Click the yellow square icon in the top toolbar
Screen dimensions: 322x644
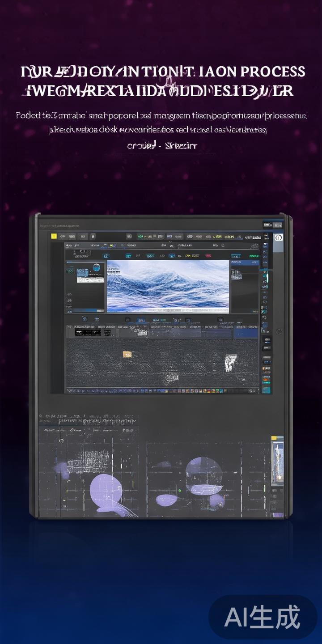(54, 236)
